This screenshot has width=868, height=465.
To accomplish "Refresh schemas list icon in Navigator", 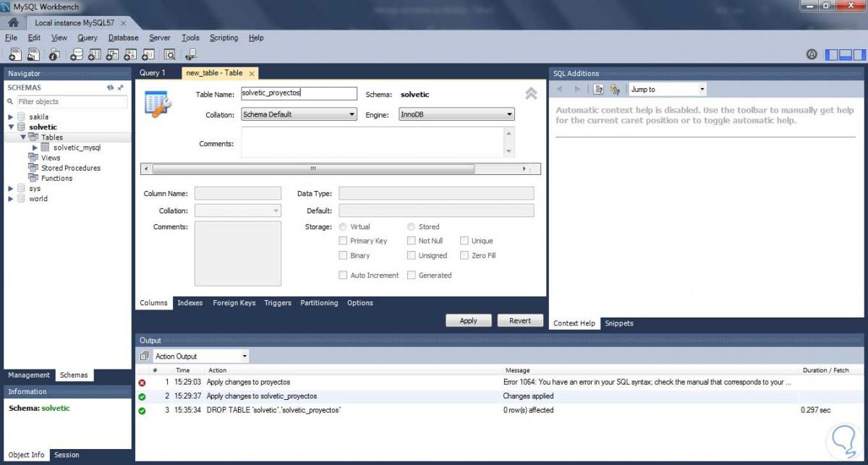I will point(110,88).
